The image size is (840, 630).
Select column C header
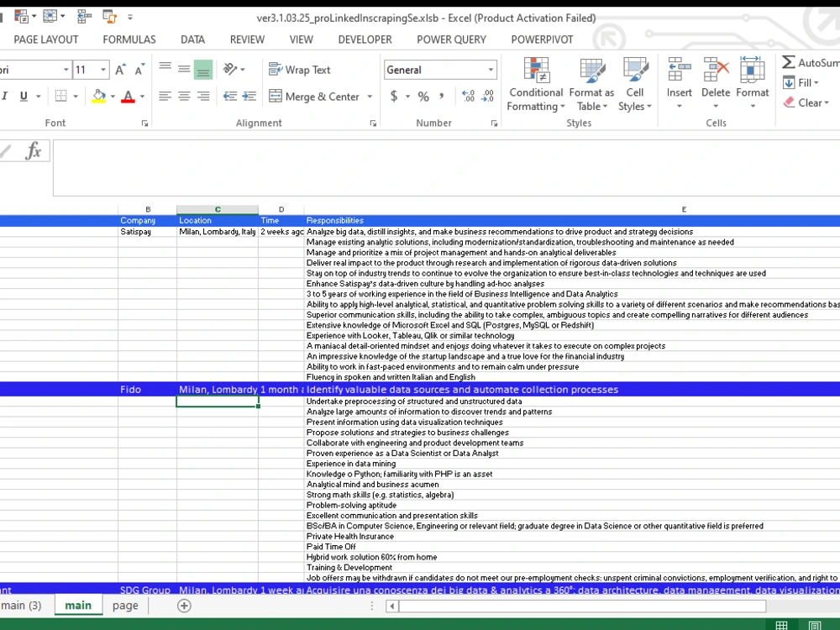coord(218,209)
